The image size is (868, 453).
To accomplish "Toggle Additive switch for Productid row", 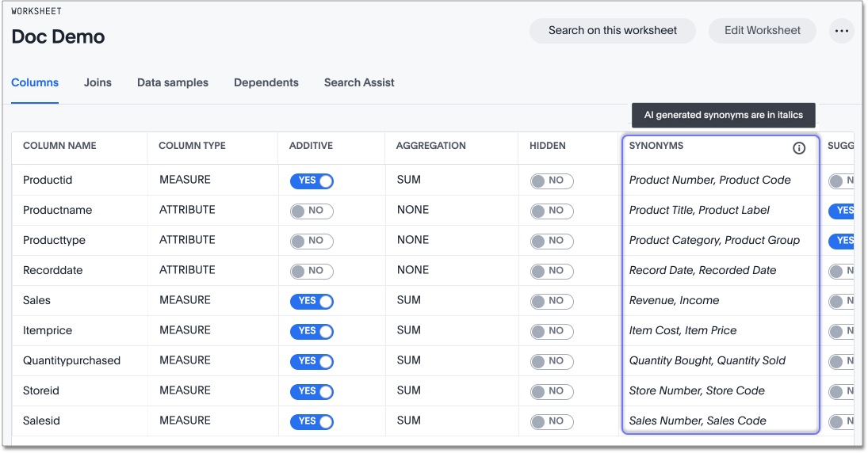I will click(312, 181).
